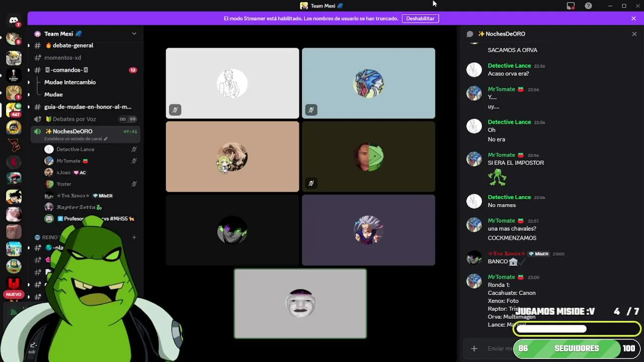Click mute icon on dark olive tile
644x362 pixels.
coord(311,183)
